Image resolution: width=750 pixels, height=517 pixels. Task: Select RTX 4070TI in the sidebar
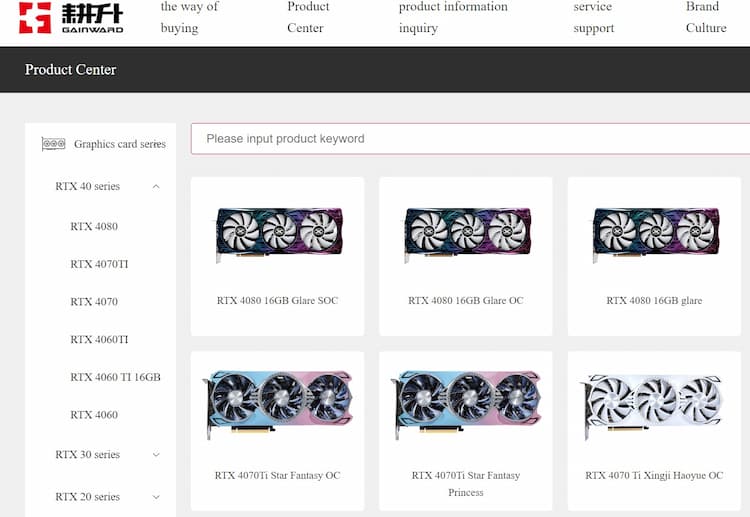(99, 264)
